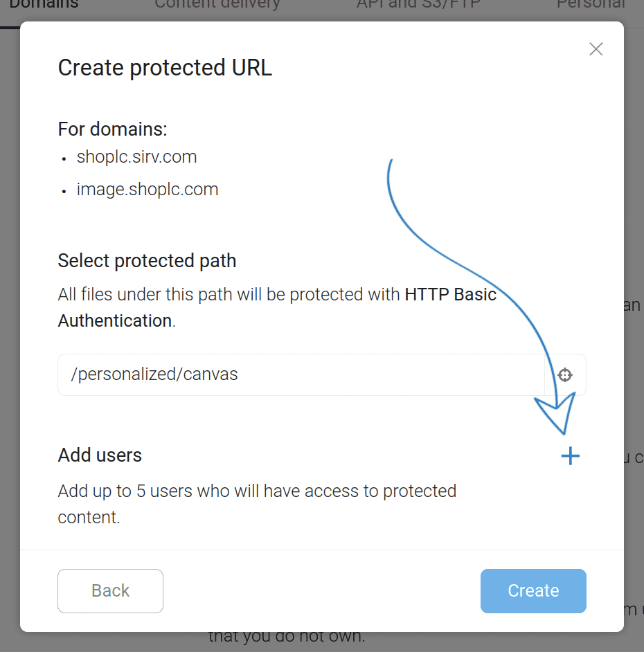Click the Add users section heading

[99, 455]
